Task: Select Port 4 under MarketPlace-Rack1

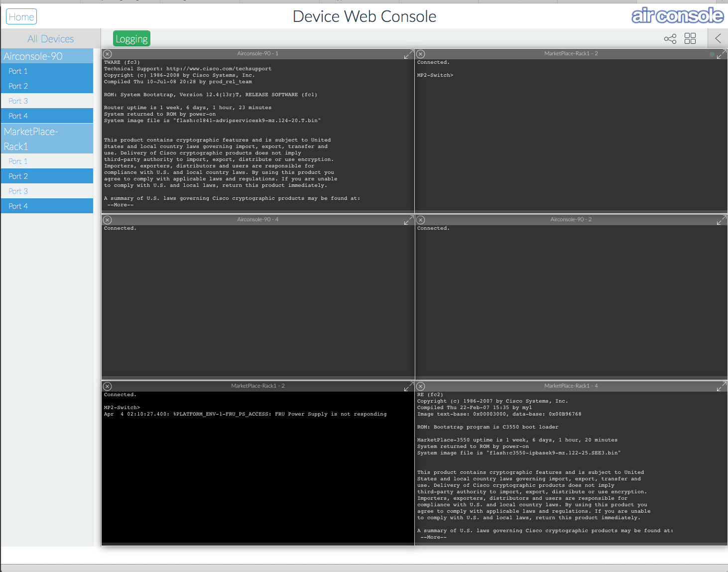Action: click(47, 206)
